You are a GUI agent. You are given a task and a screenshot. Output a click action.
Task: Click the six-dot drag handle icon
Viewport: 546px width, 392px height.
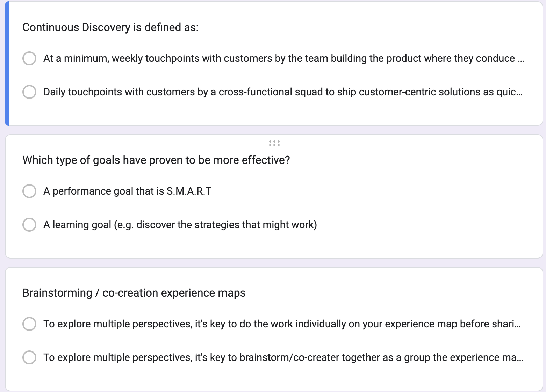(x=274, y=144)
